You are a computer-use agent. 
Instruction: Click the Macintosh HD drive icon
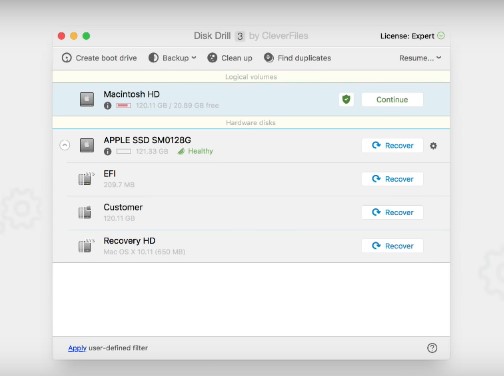[87, 99]
